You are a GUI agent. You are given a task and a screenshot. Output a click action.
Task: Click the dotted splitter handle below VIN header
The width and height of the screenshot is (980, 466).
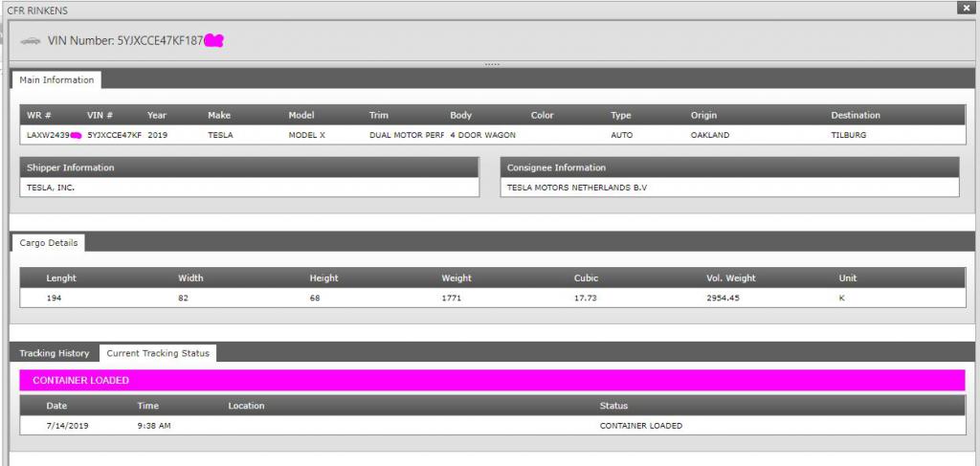(491, 64)
